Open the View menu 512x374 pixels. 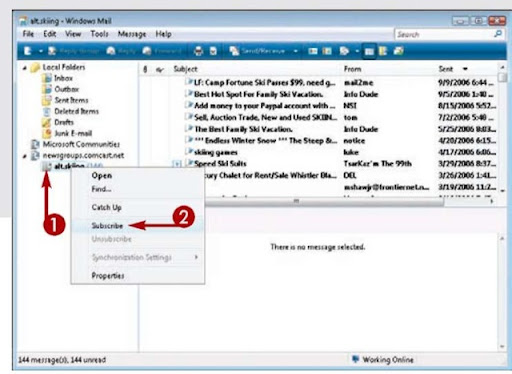tap(73, 34)
